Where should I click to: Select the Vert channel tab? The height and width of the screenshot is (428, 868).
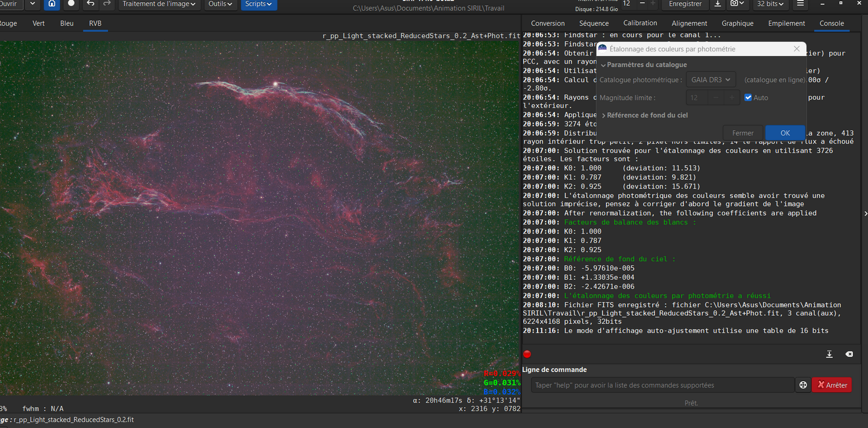39,23
